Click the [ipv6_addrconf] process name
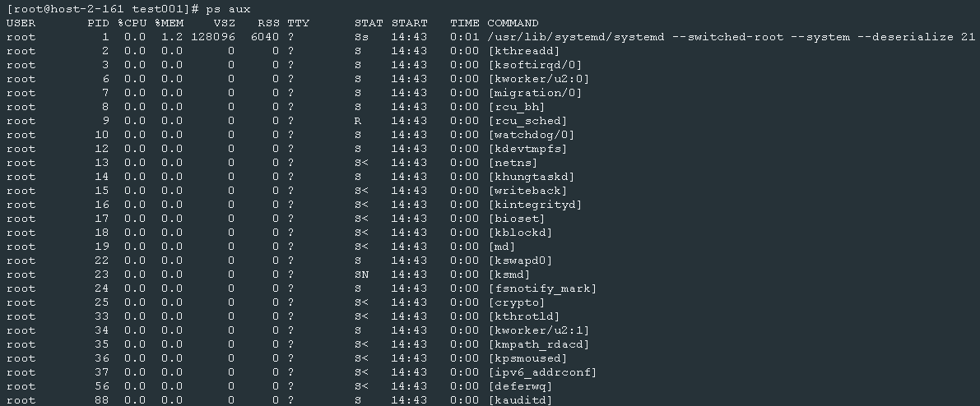 (x=541, y=372)
